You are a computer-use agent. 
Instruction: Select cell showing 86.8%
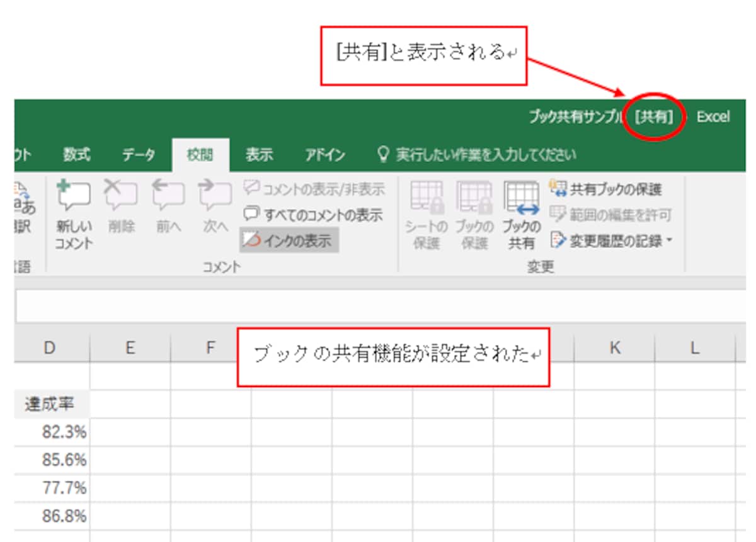52,516
